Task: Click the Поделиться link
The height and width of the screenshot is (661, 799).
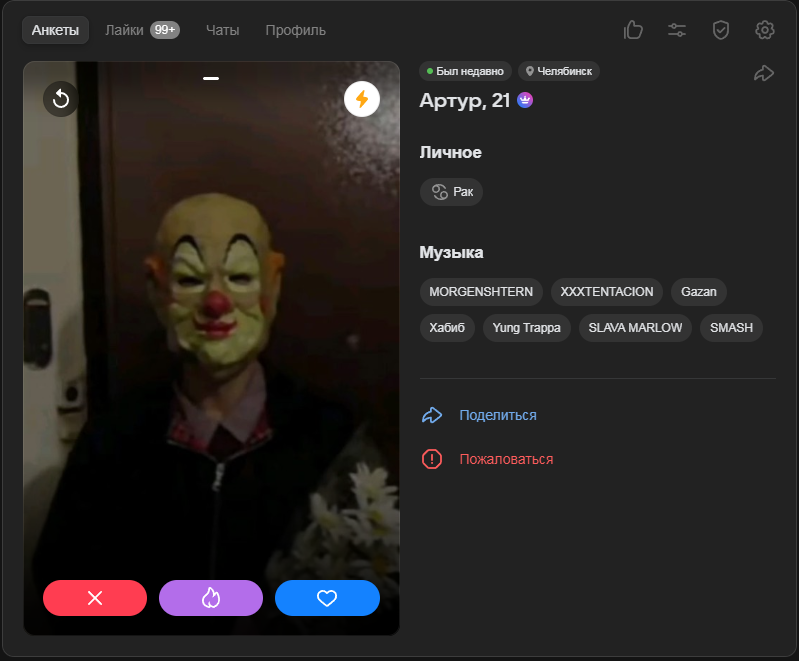Action: click(497, 415)
